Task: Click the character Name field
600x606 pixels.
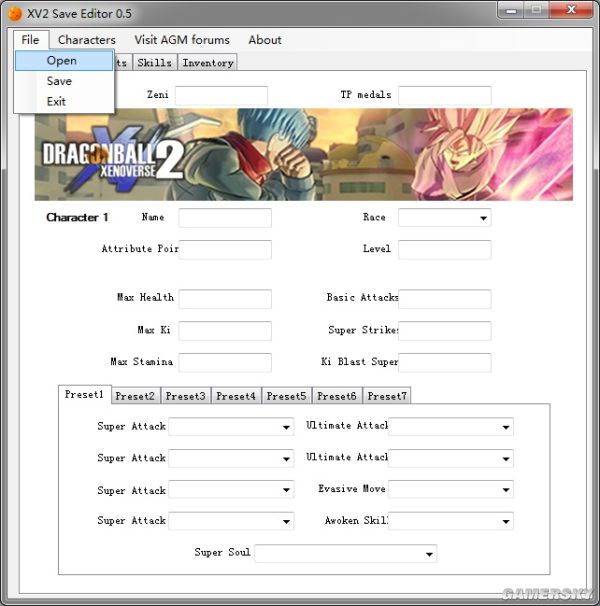Action: click(225, 218)
